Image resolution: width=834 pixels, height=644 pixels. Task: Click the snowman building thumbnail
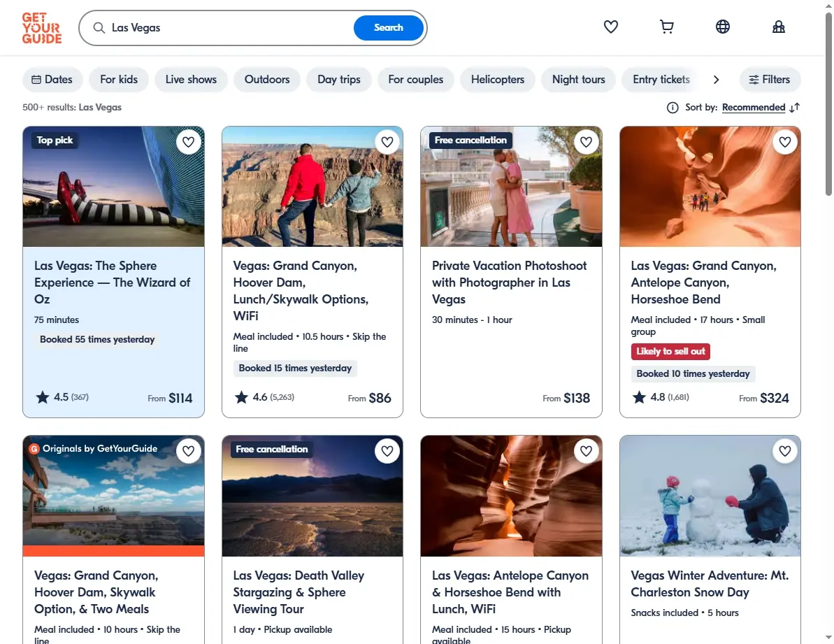[710, 496]
